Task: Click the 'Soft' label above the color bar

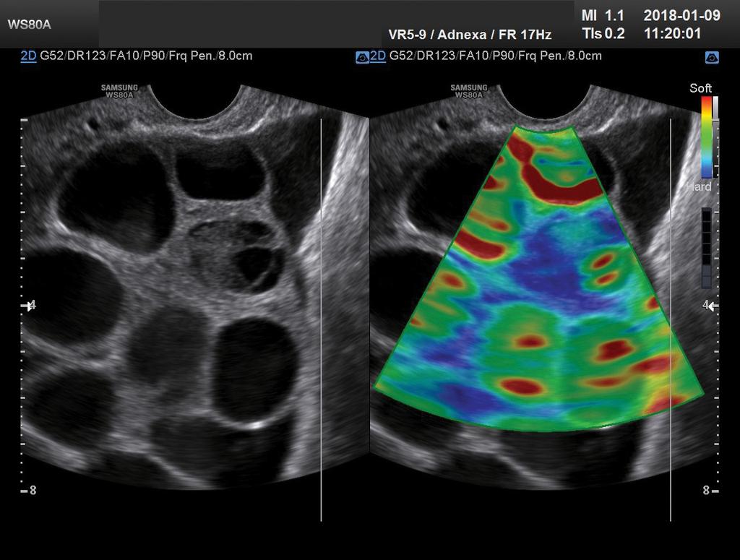Action: coord(700,88)
